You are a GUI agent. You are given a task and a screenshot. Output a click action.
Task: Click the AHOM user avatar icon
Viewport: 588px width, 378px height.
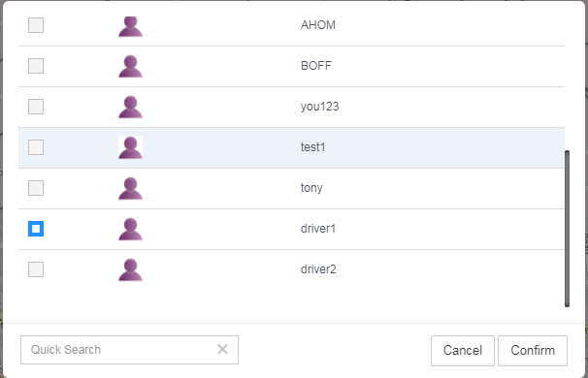(130, 26)
